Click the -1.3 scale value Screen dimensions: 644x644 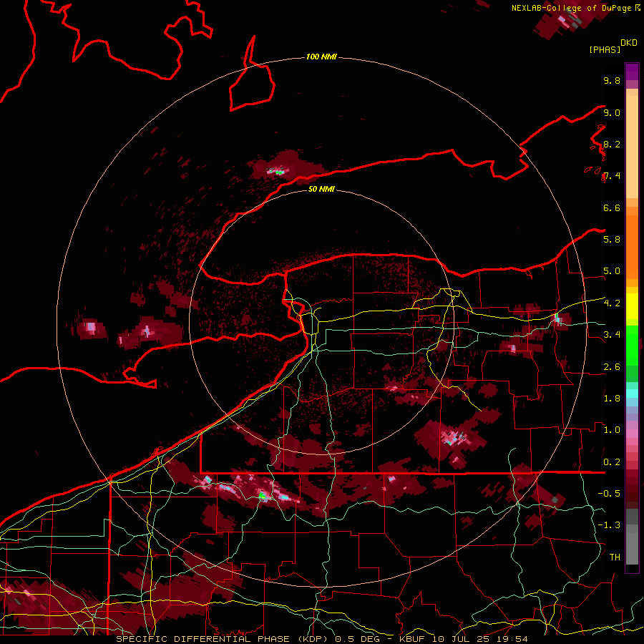[x=609, y=525]
